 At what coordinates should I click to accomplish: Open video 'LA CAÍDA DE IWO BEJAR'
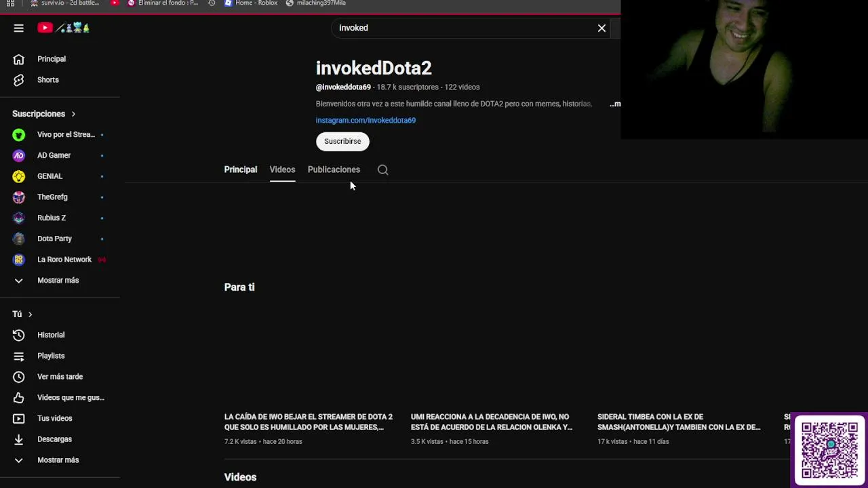point(309,422)
